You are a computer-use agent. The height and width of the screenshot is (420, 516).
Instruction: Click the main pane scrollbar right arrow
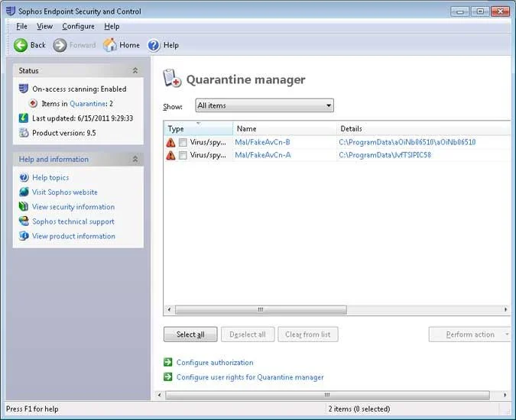click(505, 395)
